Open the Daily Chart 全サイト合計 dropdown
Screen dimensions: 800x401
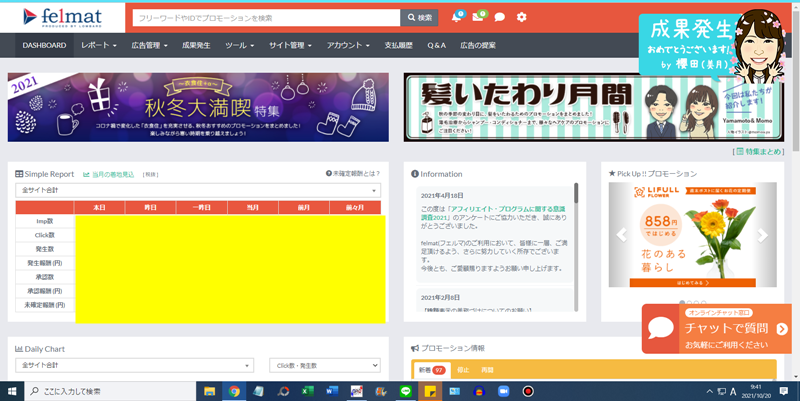pos(134,365)
